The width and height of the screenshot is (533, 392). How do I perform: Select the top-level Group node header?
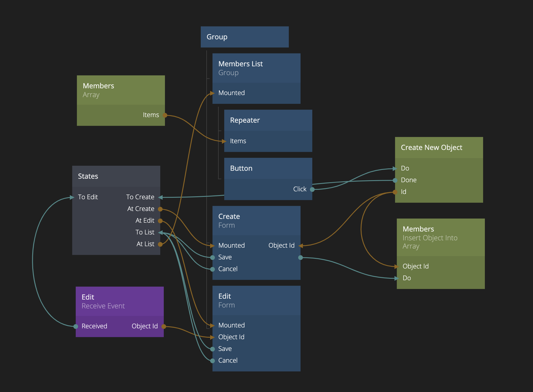pos(244,37)
